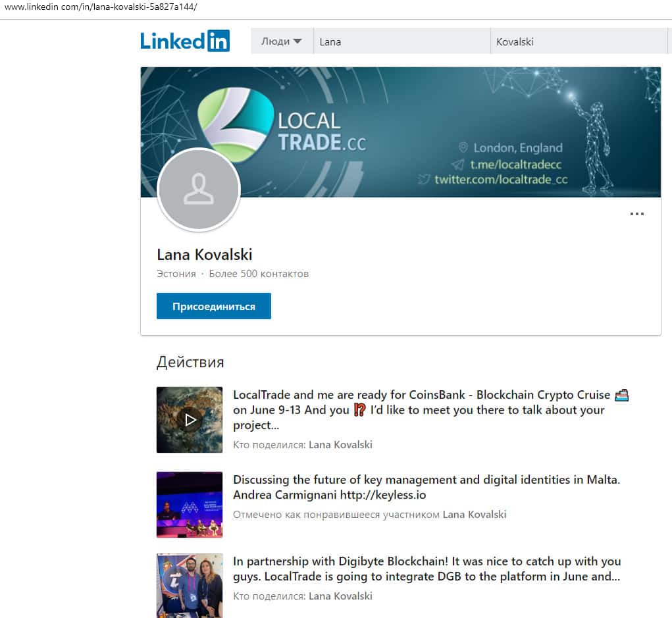This screenshot has width=672, height=618.
Task: Open the Digibyte partnership photo thumbnail
Action: coord(190,586)
